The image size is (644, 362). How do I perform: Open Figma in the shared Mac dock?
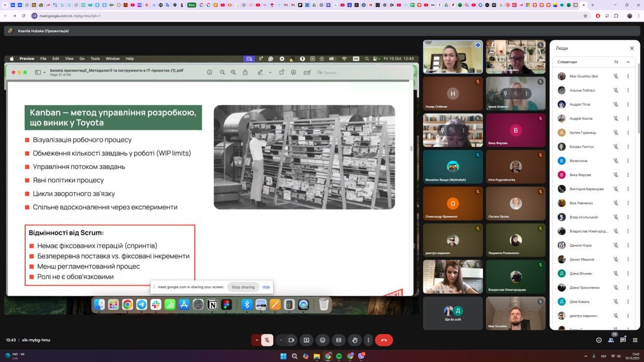point(226,305)
